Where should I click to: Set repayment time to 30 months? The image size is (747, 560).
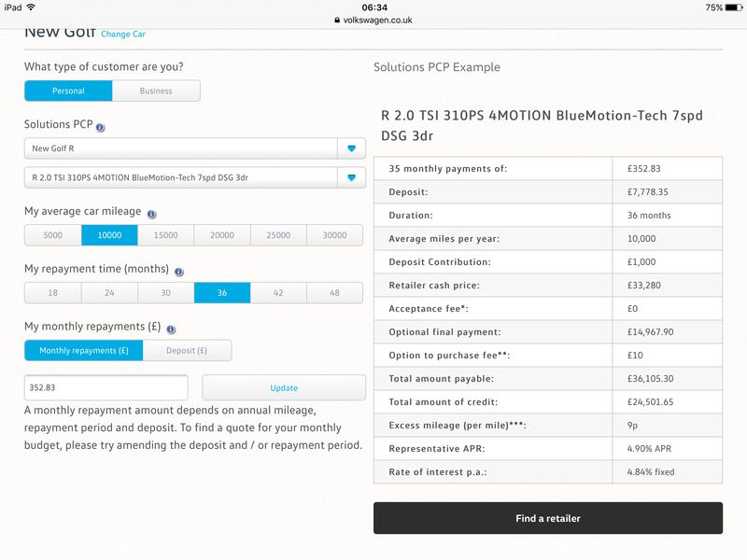point(166,293)
